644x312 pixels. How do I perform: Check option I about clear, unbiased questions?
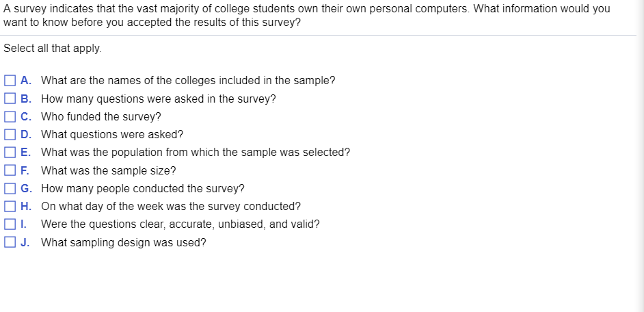[x=10, y=224]
